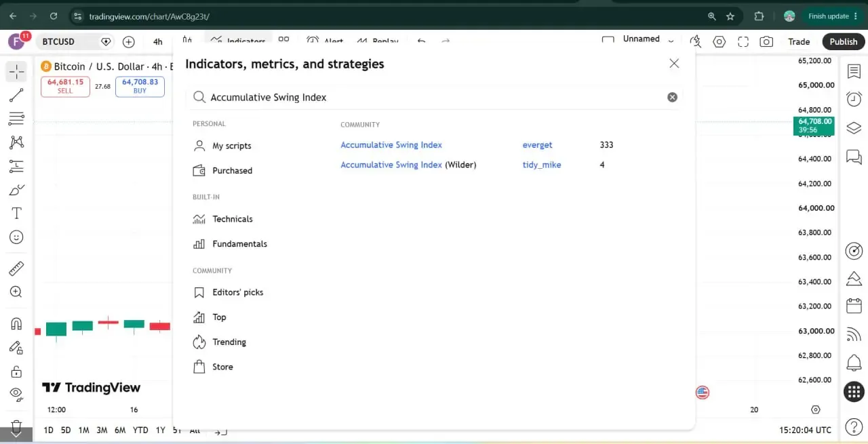Open the help center question icon
The width and height of the screenshot is (868, 444).
(854, 427)
